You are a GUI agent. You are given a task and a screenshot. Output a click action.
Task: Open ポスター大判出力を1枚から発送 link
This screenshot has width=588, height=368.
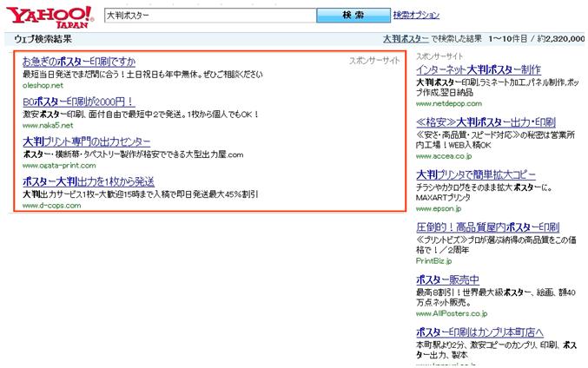(x=89, y=181)
